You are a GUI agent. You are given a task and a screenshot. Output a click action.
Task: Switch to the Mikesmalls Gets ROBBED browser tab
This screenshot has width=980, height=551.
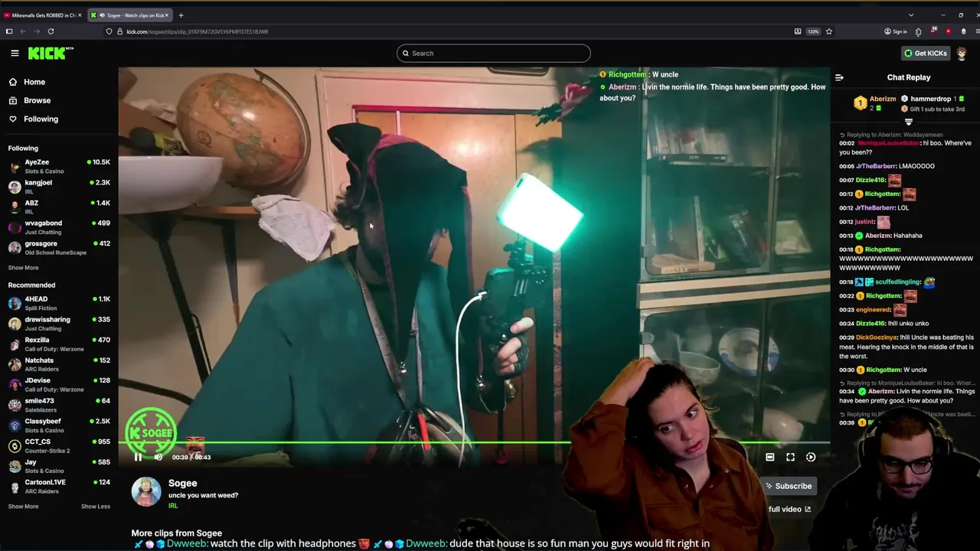[x=41, y=15]
